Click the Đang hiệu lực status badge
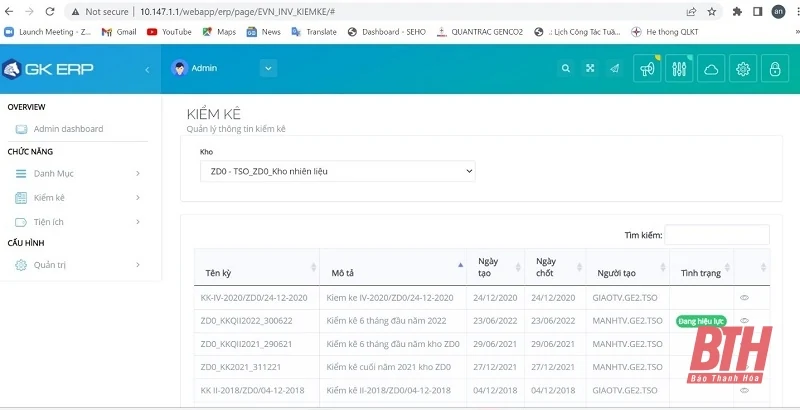 pyautogui.click(x=701, y=321)
